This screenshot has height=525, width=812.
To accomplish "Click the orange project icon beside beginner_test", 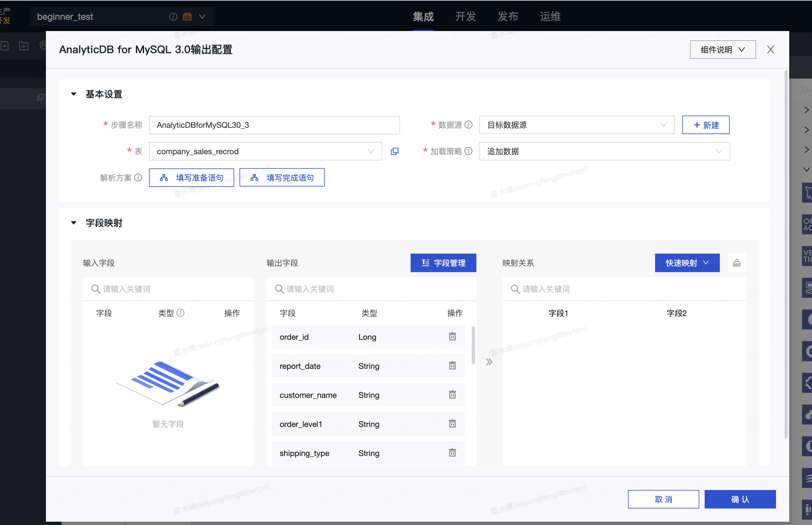I will pyautogui.click(x=187, y=17).
